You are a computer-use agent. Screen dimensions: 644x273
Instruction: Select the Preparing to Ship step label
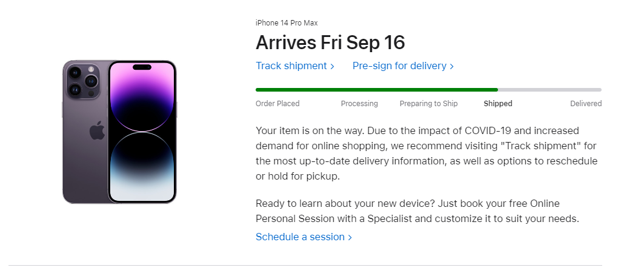click(428, 104)
